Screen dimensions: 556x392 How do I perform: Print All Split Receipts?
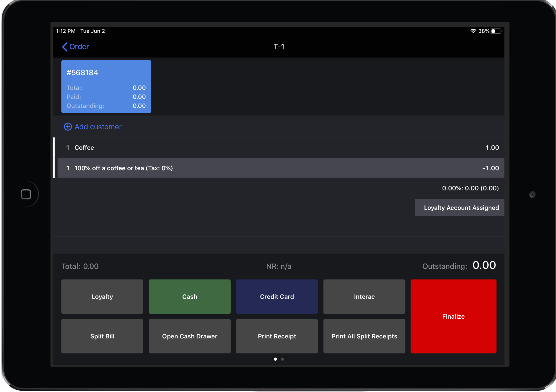pos(364,336)
